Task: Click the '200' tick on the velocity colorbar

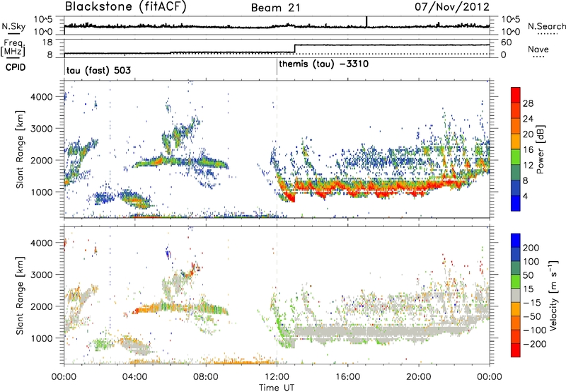Action: pos(531,248)
